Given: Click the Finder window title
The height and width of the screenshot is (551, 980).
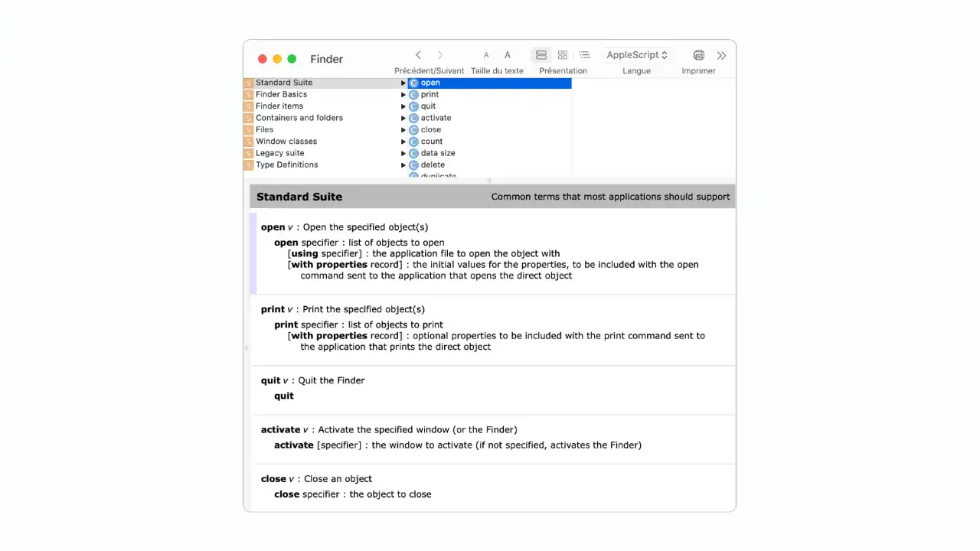Looking at the screenshot, I should click(326, 59).
